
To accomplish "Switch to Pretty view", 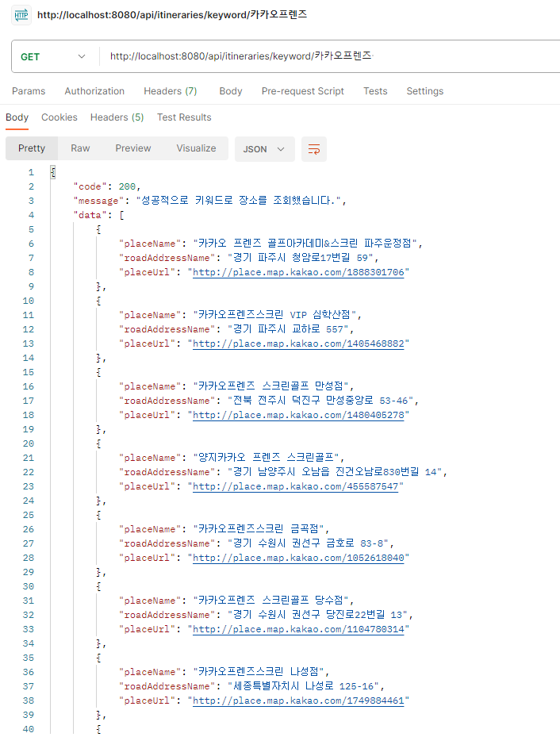I will tap(32, 148).
